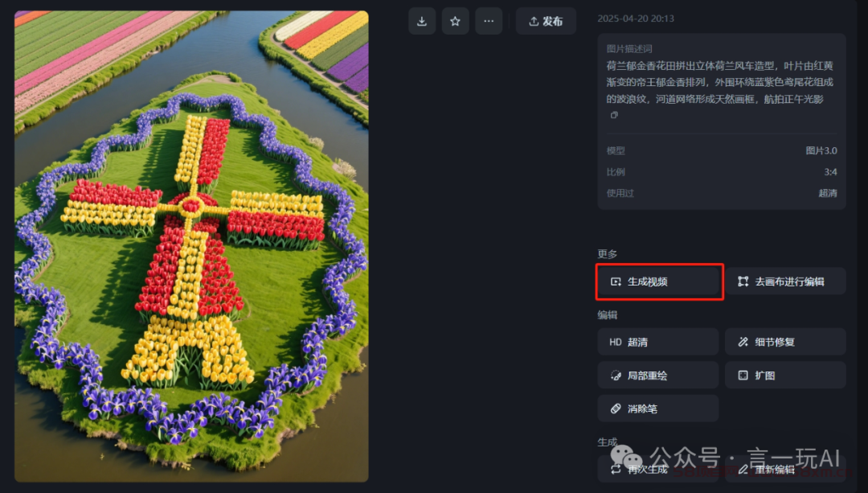Open 去画布进行编辑 canvas editing

tap(785, 281)
